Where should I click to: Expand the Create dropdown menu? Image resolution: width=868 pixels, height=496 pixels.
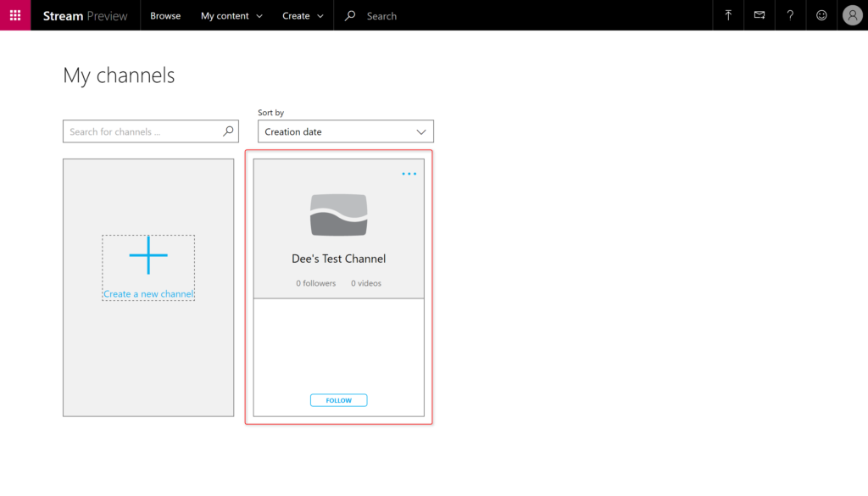coord(303,15)
